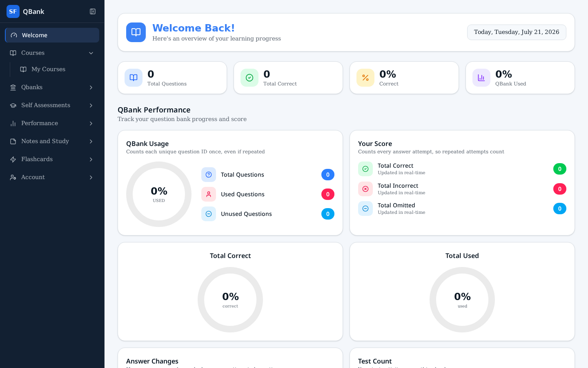The height and width of the screenshot is (368, 588).
Task: Expand the Flashcards chevron
Action: [91, 159]
